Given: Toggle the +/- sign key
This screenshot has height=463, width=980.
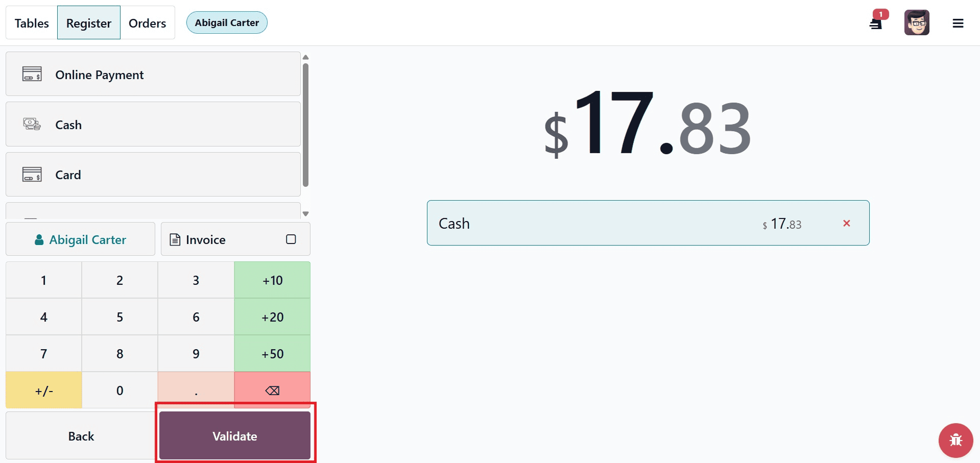Looking at the screenshot, I should (43, 390).
